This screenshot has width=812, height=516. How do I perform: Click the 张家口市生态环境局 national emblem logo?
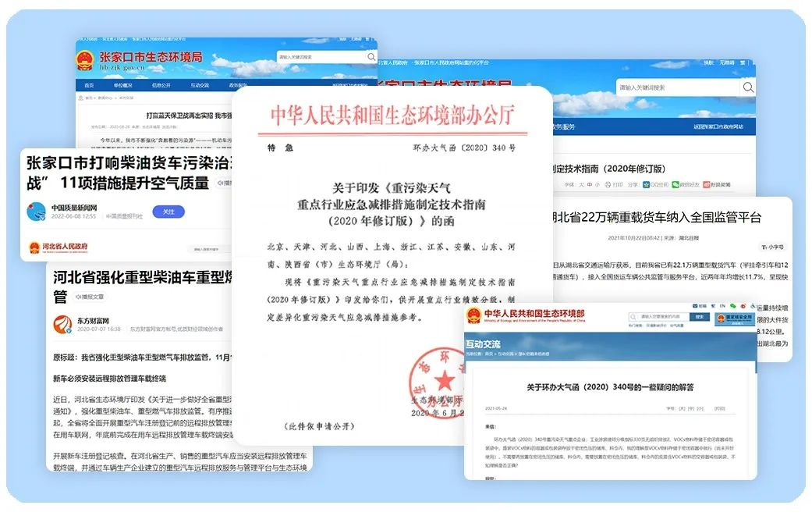point(85,60)
